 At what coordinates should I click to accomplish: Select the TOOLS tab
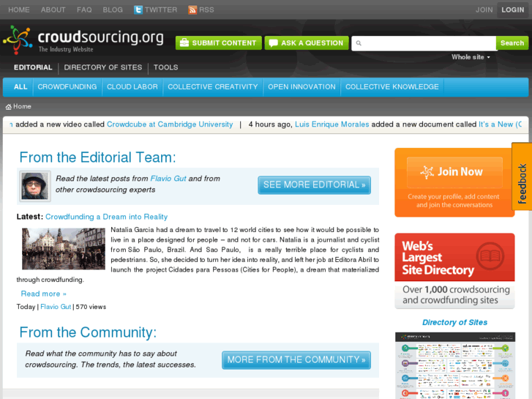click(165, 67)
